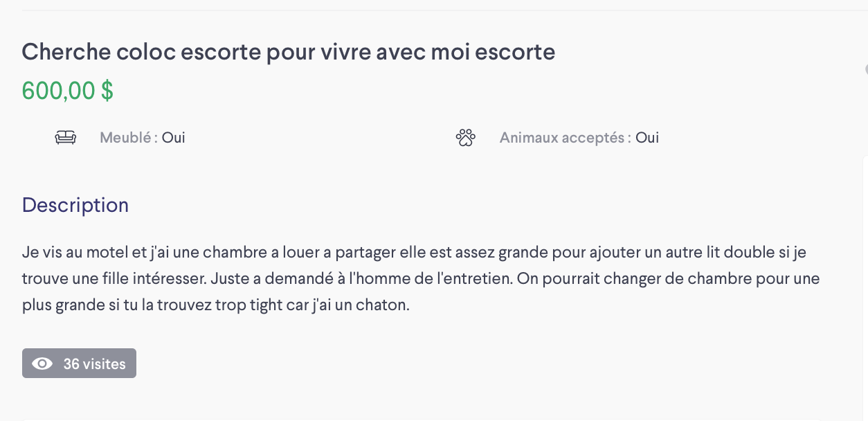Click the paw print pets icon
The height and width of the screenshot is (421, 868).
tap(466, 138)
